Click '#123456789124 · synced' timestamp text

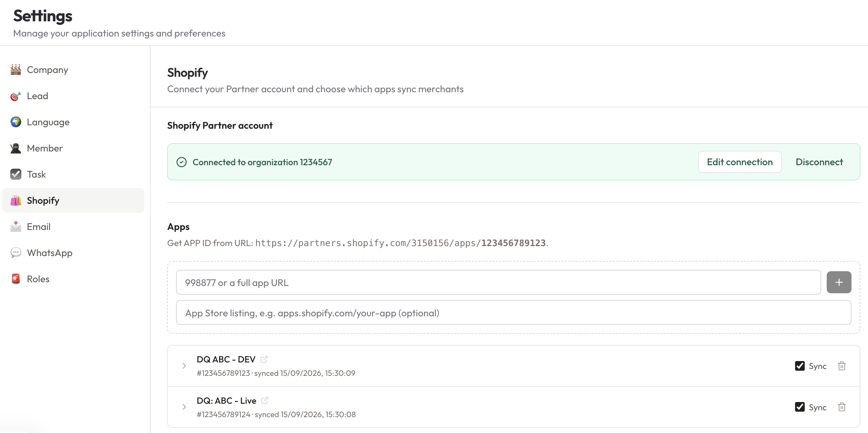click(276, 414)
